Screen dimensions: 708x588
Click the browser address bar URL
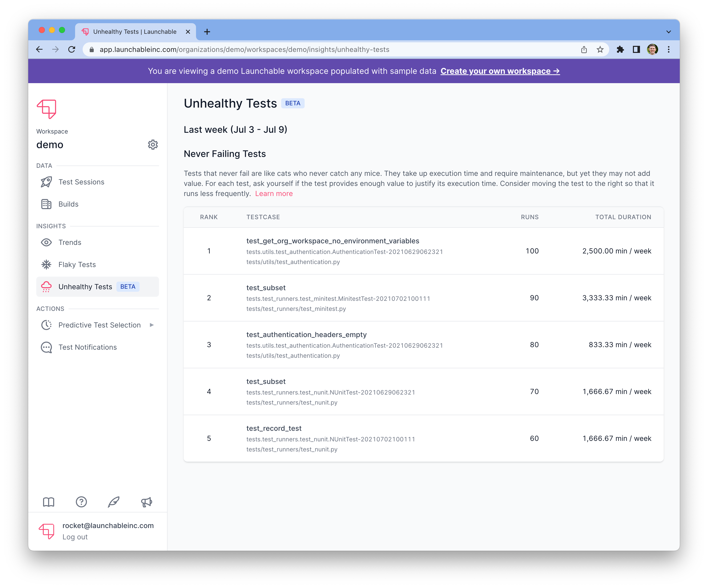[244, 50]
